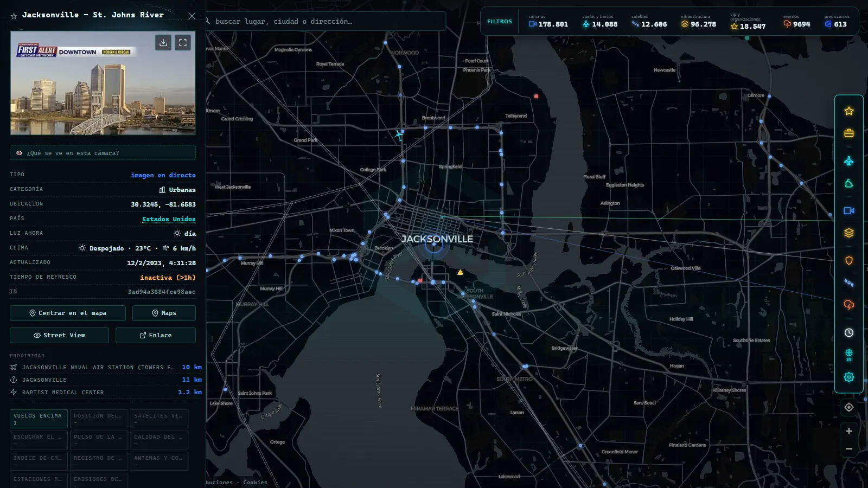This screenshot has height=488, width=868.
Task: Close the Jacksonville camera panel
Action: coord(192,16)
